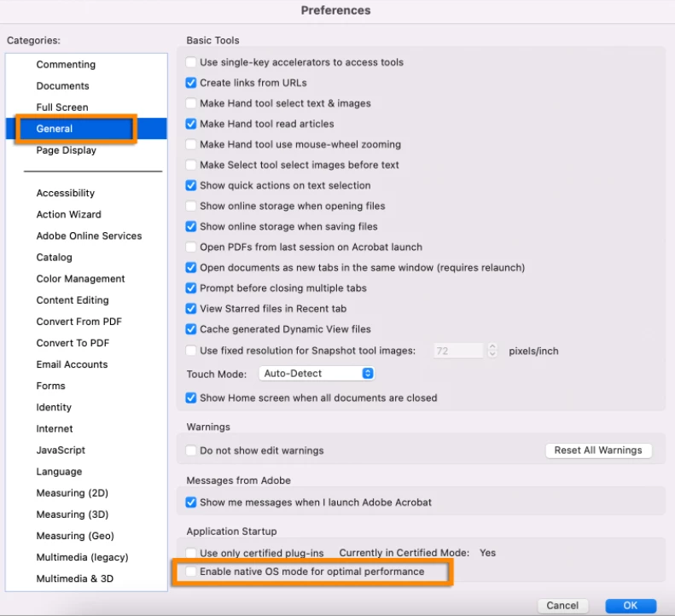This screenshot has width=675, height=616.
Task: Select Measuring (3D) category
Action: [x=73, y=514]
